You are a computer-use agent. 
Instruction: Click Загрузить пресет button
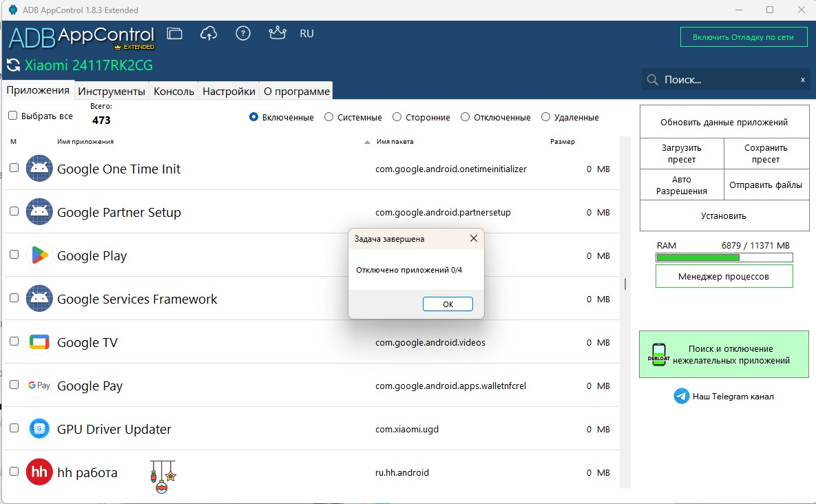(682, 154)
